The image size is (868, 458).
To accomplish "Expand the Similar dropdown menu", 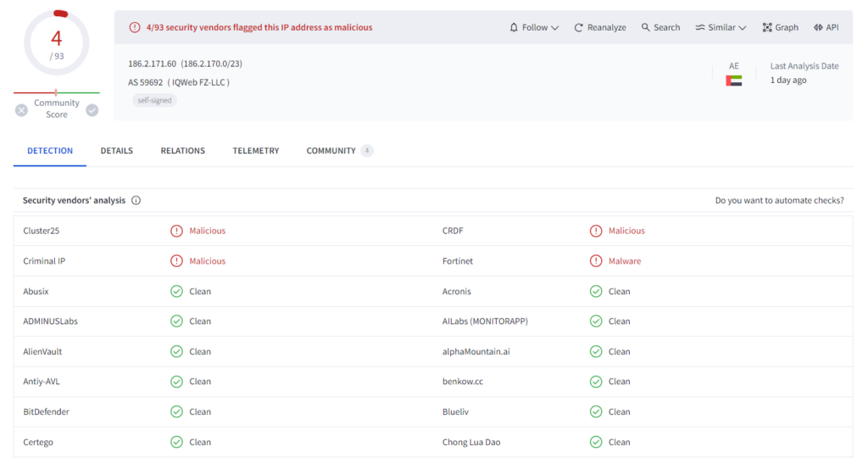I will 721,27.
